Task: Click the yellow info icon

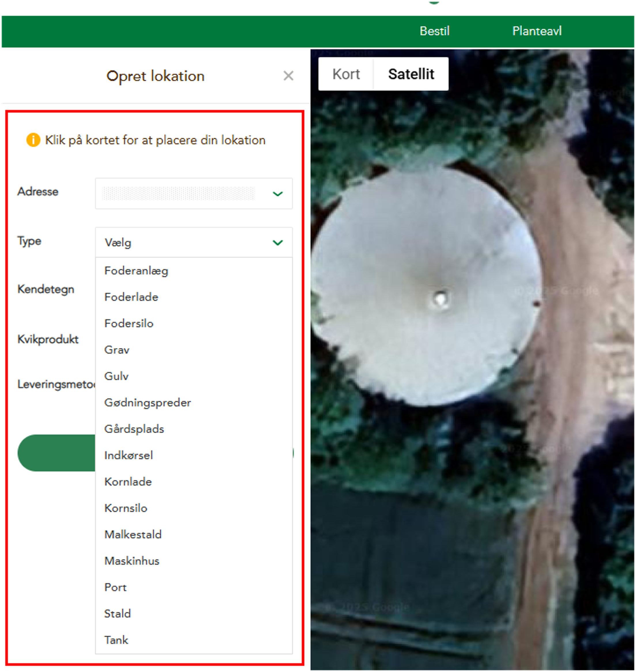Action: coord(33,140)
